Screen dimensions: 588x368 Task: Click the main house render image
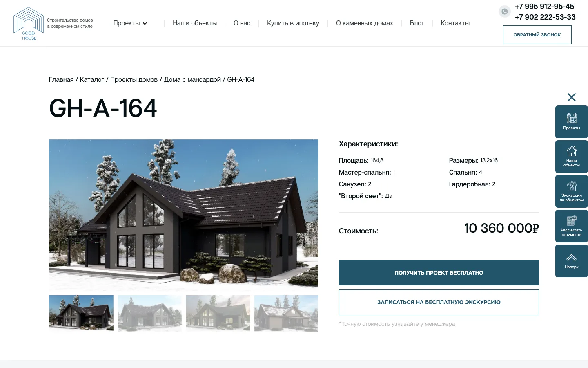point(184,215)
